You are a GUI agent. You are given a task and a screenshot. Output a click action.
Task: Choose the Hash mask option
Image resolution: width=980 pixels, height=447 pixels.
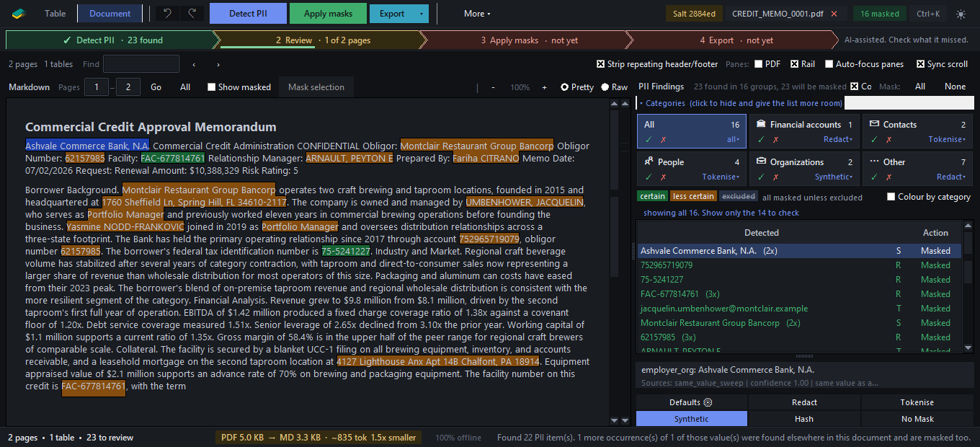pyautogui.click(x=804, y=419)
